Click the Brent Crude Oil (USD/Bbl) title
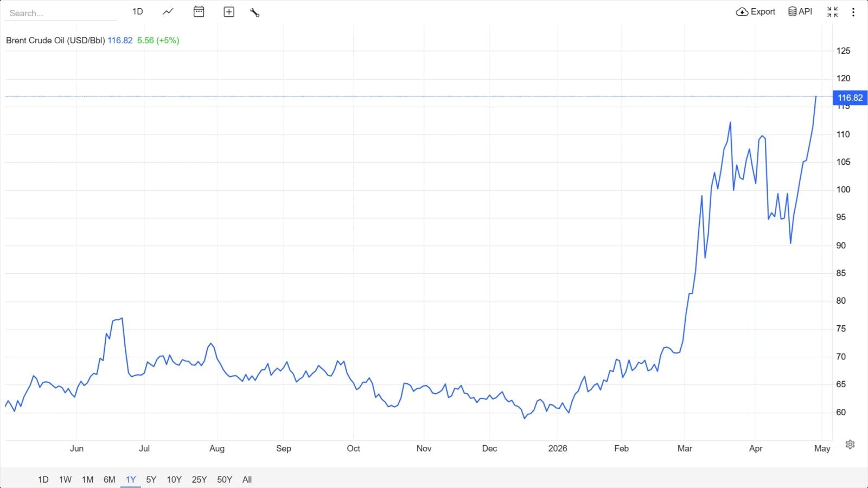Viewport: 868px width, 488px height. (x=55, y=41)
